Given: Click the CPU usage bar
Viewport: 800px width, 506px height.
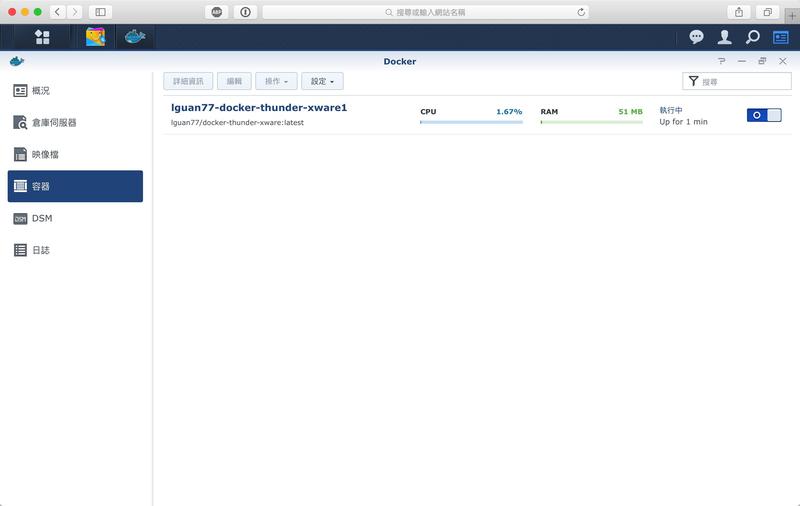Looking at the screenshot, I should [x=471, y=122].
